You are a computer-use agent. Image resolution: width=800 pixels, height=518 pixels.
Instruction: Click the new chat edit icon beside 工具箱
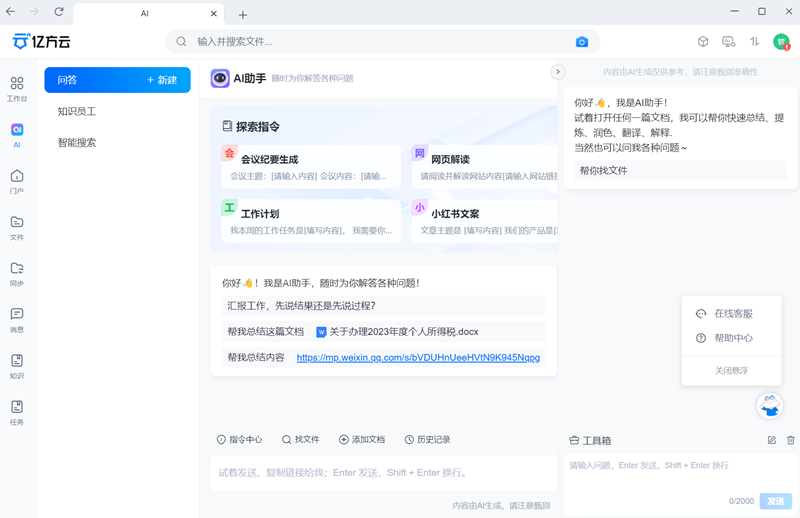[771, 440]
